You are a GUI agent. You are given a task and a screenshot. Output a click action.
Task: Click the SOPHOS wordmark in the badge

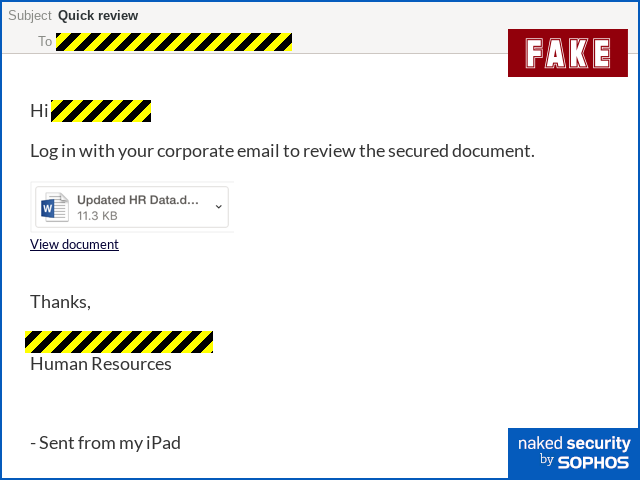[x=593, y=462]
